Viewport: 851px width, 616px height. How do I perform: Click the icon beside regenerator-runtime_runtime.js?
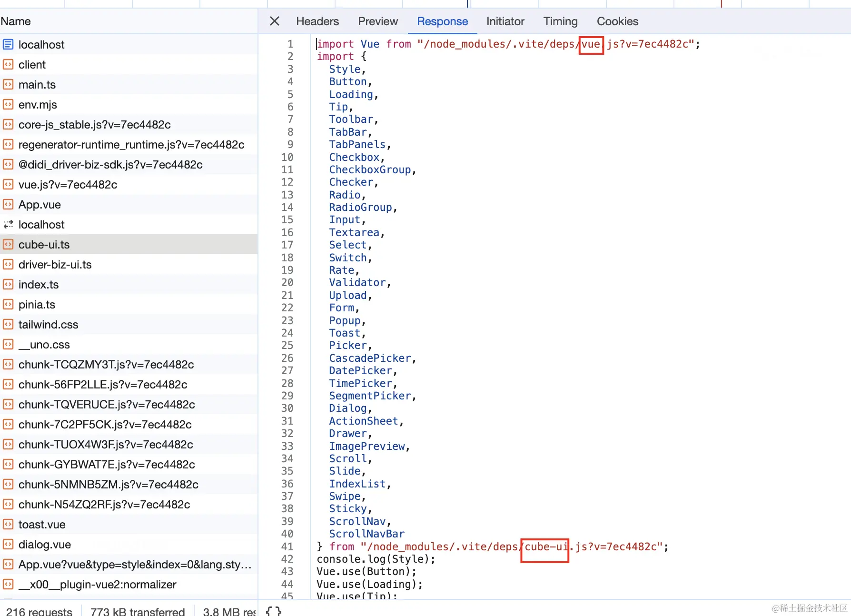[8, 145]
